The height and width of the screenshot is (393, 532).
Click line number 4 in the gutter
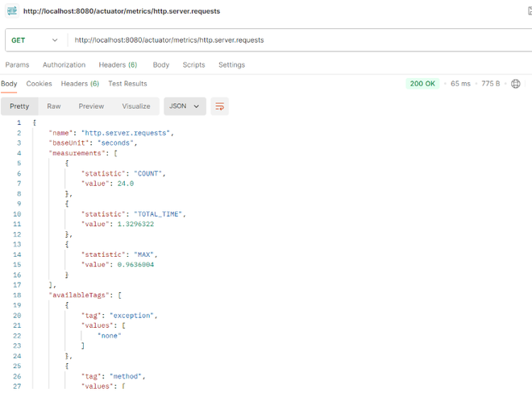19,153
